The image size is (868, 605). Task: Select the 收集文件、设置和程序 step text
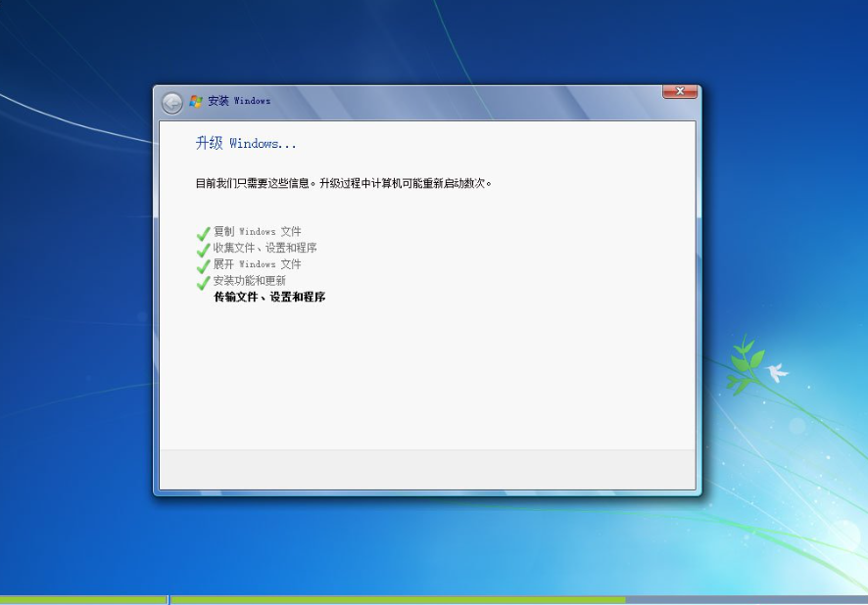(x=265, y=248)
